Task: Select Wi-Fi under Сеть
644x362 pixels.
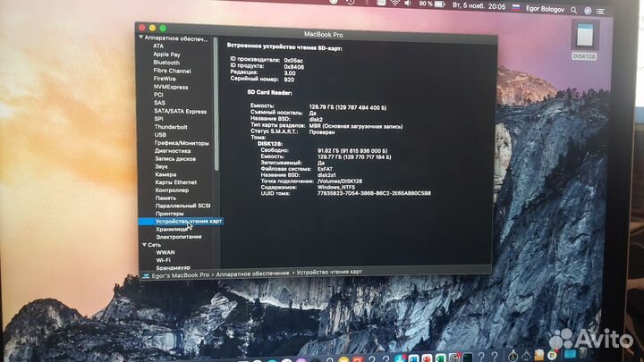Action: point(163,260)
